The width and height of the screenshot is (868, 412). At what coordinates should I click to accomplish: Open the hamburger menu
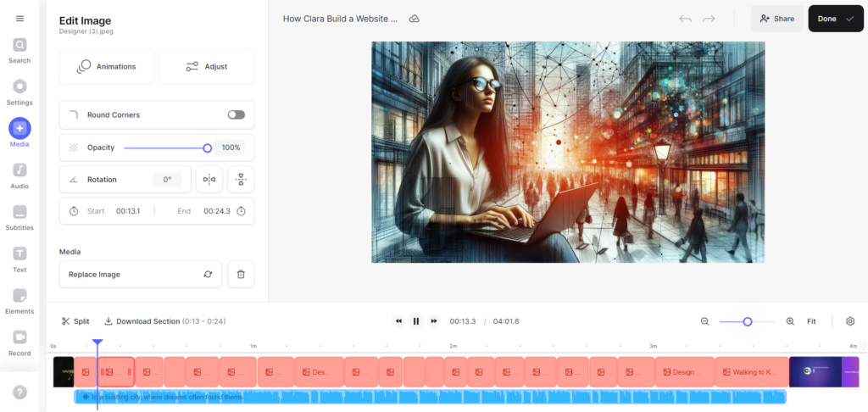[20, 19]
